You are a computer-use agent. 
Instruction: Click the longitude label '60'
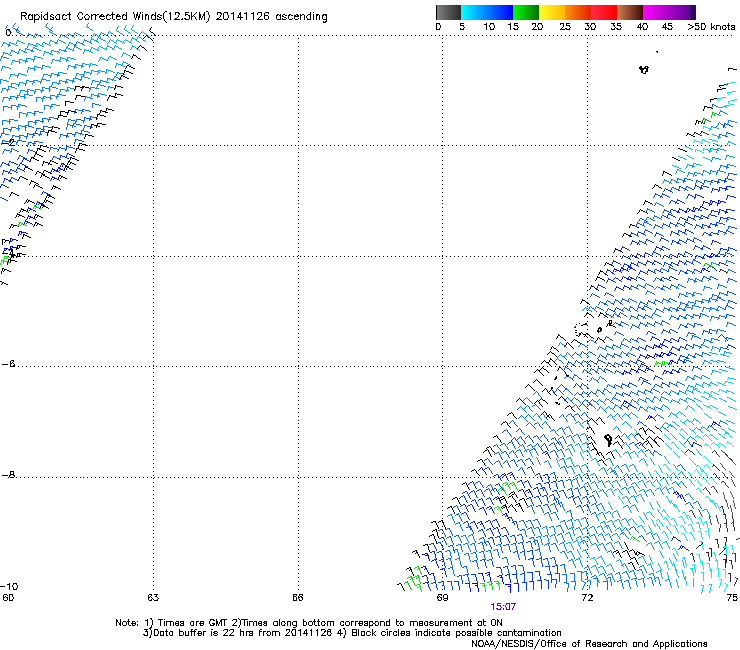[x=8, y=598]
